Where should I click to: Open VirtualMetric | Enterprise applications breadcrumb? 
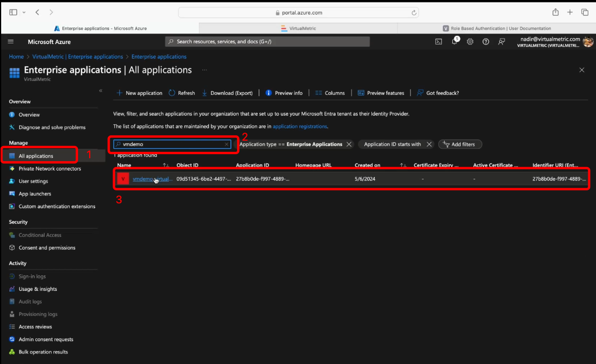[77, 57]
